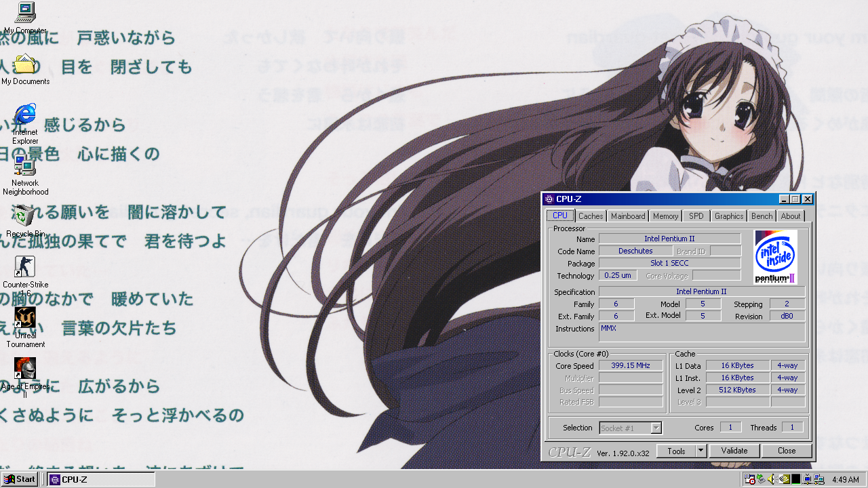Open the Network Neighborhood icon

click(x=25, y=165)
